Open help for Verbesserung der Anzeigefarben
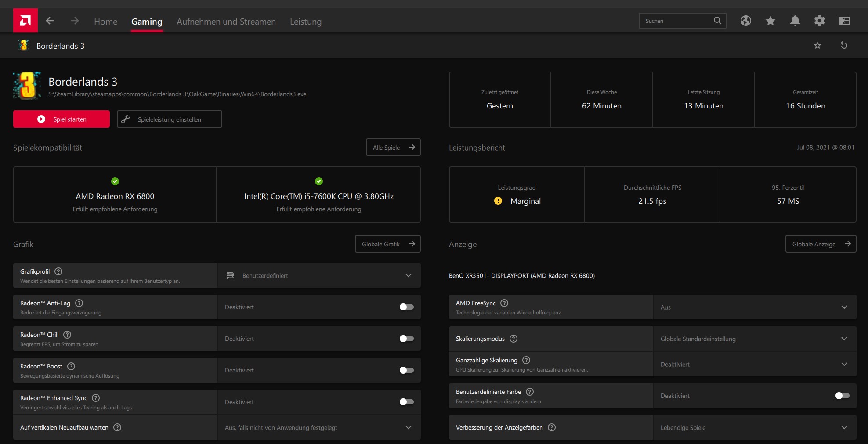This screenshot has width=868, height=444. (x=552, y=427)
